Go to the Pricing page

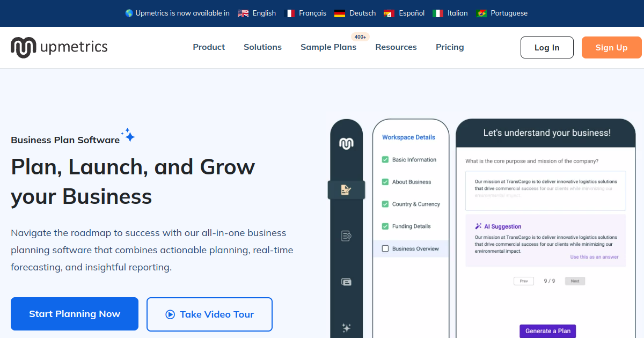point(450,47)
